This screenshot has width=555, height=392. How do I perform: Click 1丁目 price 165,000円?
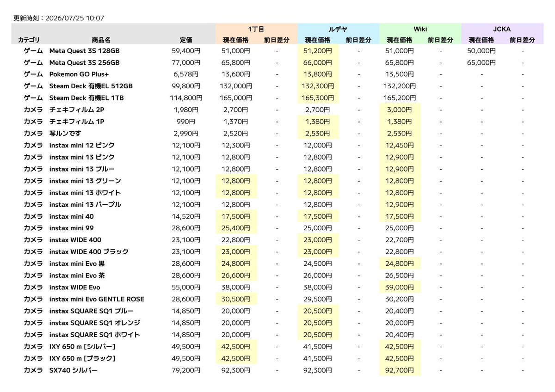click(236, 98)
